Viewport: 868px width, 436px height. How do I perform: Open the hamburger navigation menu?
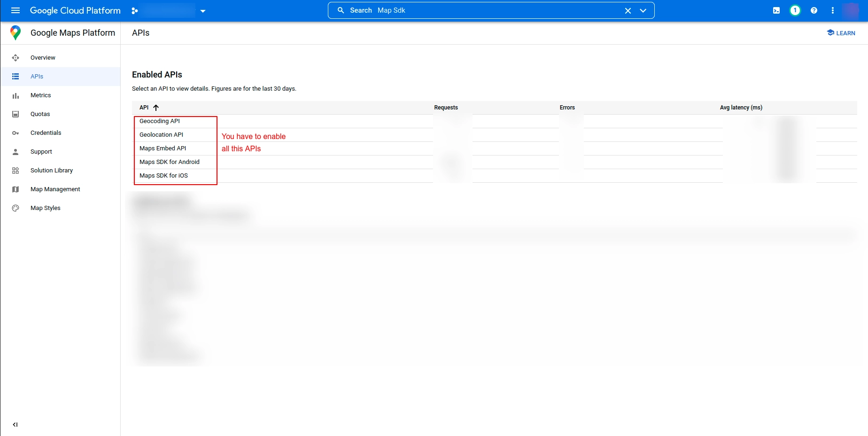[15, 10]
